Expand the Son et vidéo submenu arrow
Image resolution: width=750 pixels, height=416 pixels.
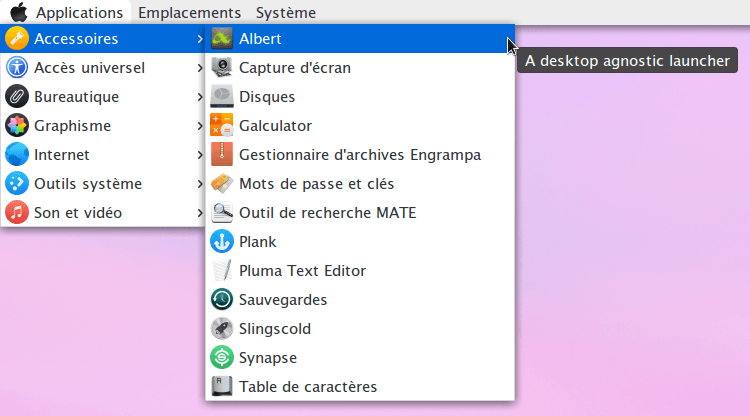click(x=200, y=213)
